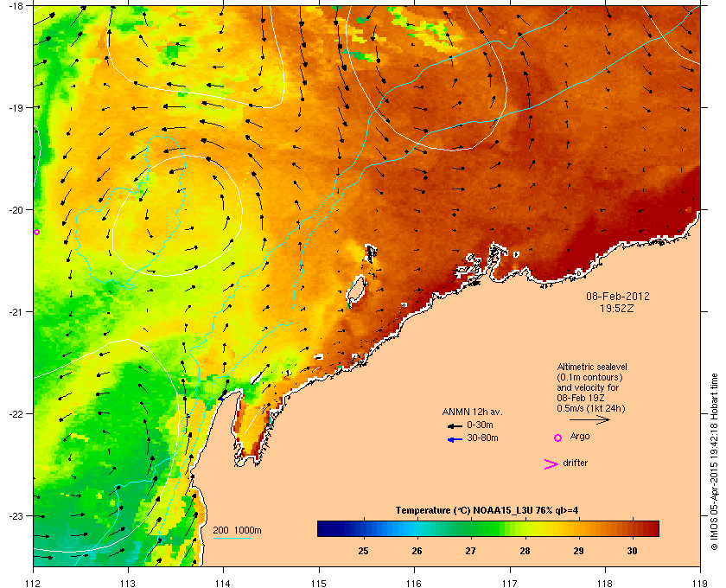Image resolution: width=726 pixels, height=588 pixels.
Task: Click the blue current arrow near North West Cape
Action: [221, 399]
